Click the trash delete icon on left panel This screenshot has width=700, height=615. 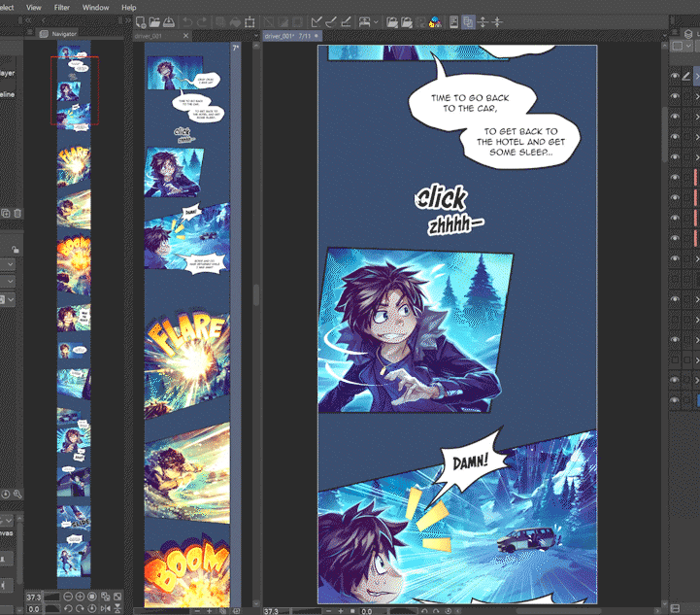[x=17, y=213]
